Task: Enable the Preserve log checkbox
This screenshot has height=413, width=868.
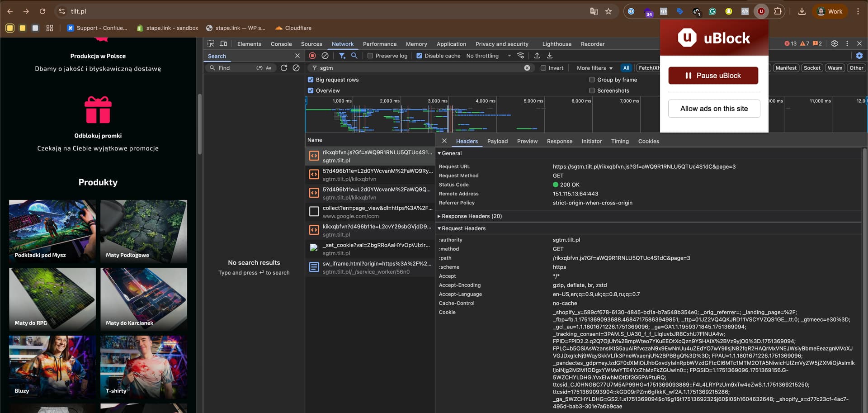Action: click(x=370, y=56)
